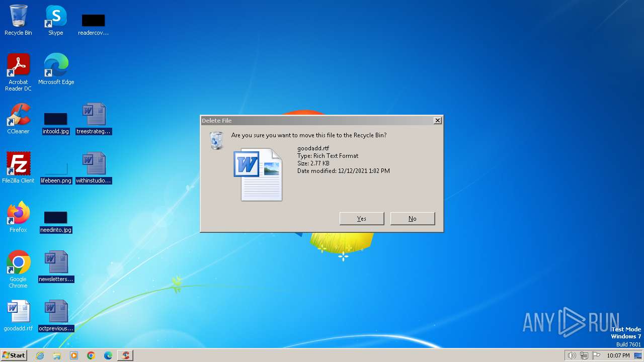The height and width of the screenshot is (362, 644).
Task: Open Windows Media Player from taskbar
Action: pyautogui.click(x=74, y=355)
